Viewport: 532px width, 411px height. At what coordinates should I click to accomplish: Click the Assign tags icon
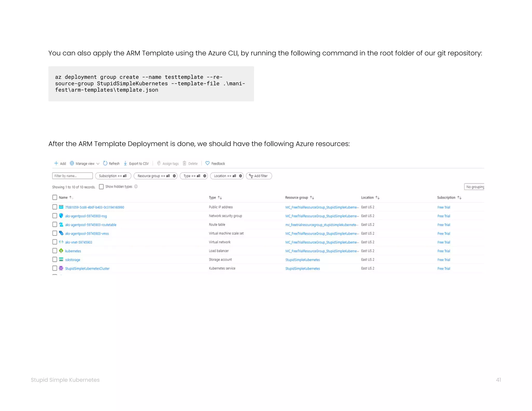click(x=159, y=163)
